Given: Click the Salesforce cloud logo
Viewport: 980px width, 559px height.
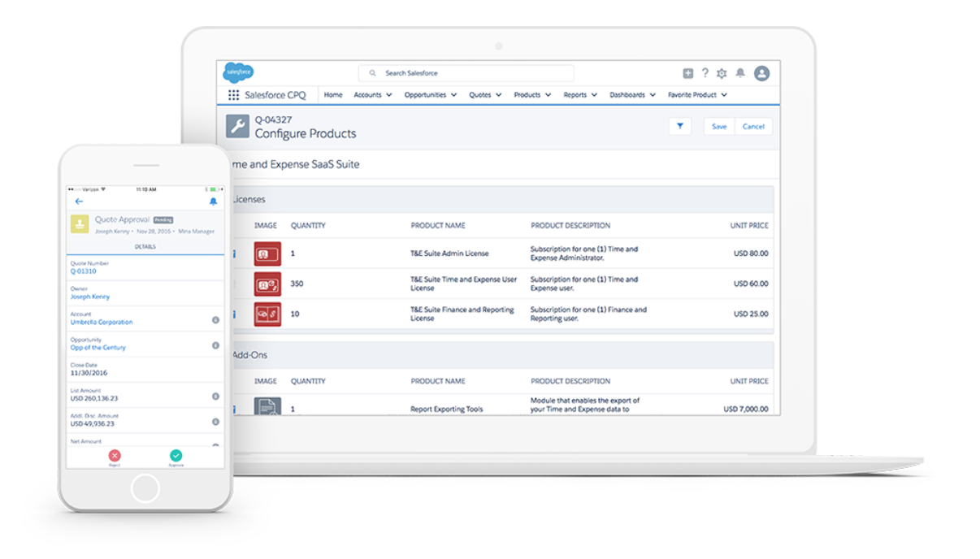Looking at the screenshot, I should pos(238,72).
